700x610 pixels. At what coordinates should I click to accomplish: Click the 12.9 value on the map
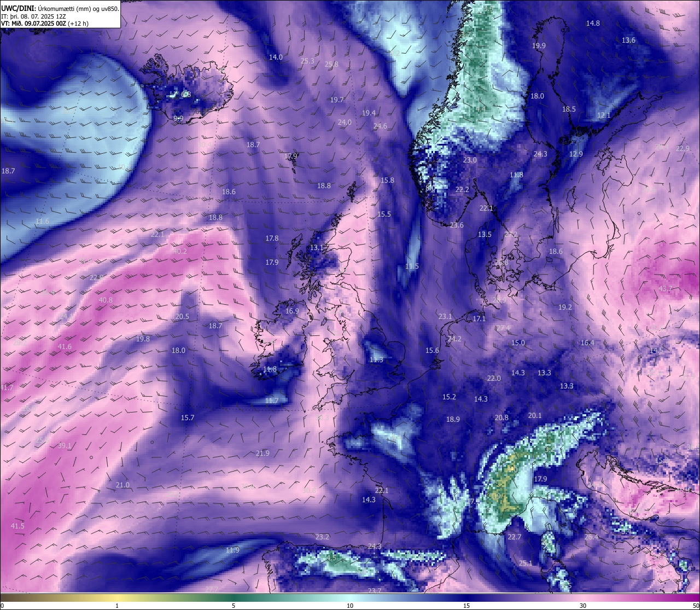[576, 154]
